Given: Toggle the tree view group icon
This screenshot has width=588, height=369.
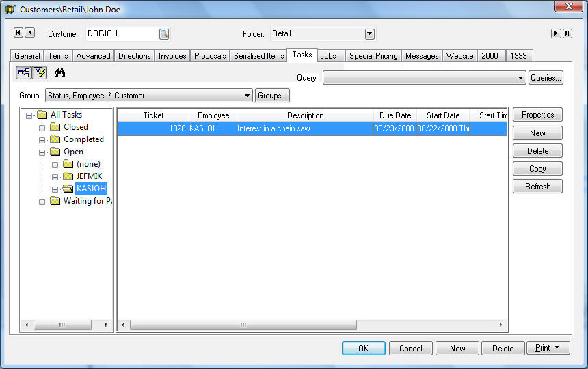Looking at the screenshot, I should pyautogui.click(x=23, y=72).
